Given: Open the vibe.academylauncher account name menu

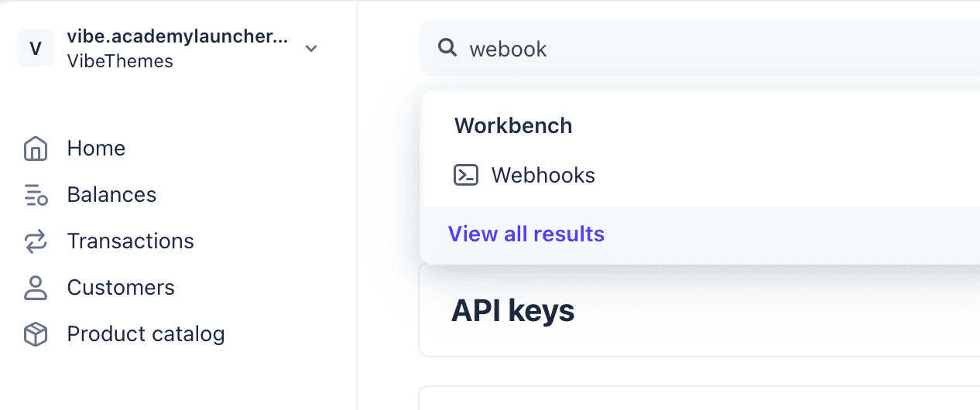Looking at the screenshot, I should point(177,36).
